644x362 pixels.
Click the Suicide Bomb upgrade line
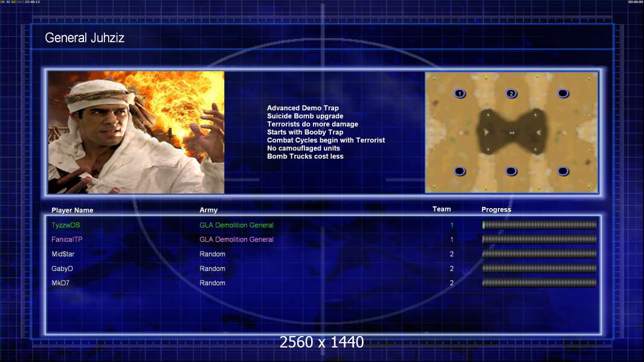(x=305, y=116)
